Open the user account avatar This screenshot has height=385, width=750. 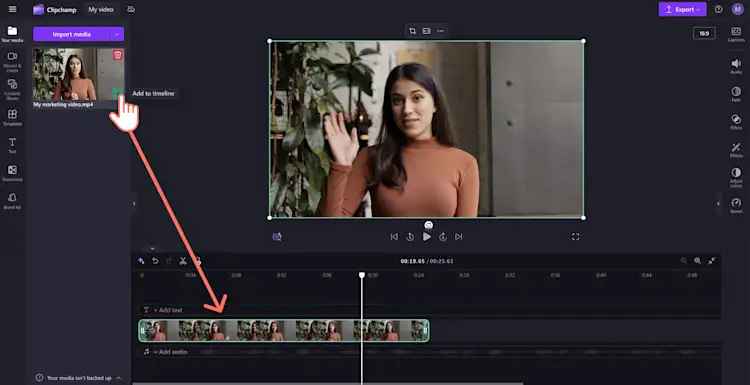point(738,9)
